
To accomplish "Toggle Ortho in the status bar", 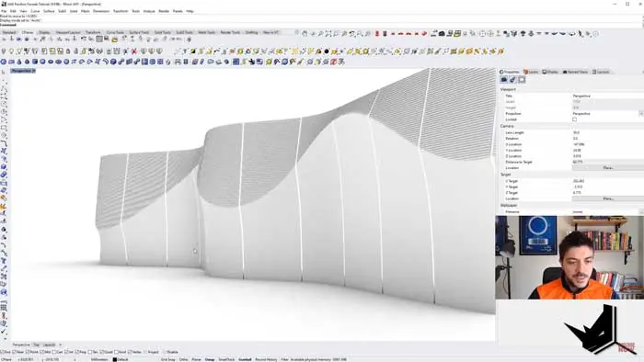I will point(183,359).
